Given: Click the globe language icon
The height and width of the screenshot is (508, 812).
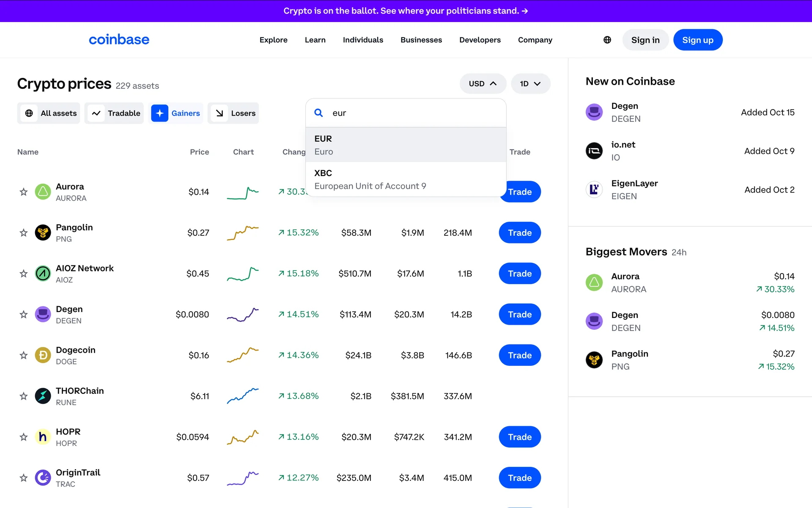Looking at the screenshot, I should click(607, 40).
